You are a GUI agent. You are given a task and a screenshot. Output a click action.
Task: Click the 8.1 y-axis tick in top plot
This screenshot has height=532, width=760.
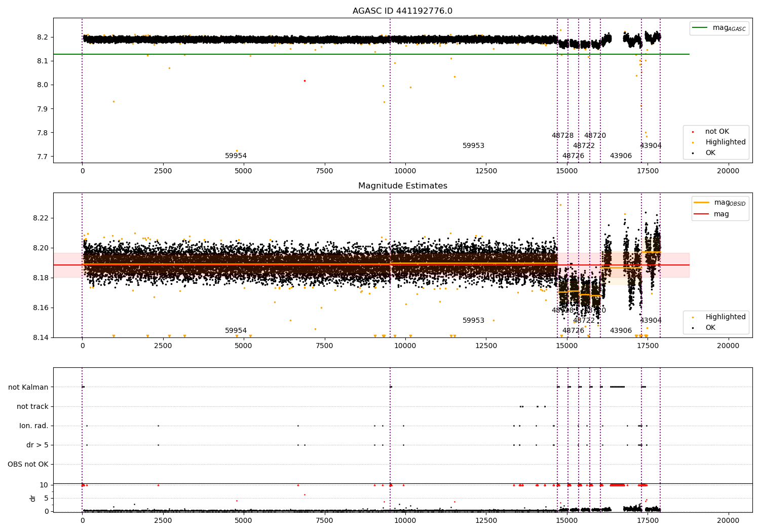(43, 61)
